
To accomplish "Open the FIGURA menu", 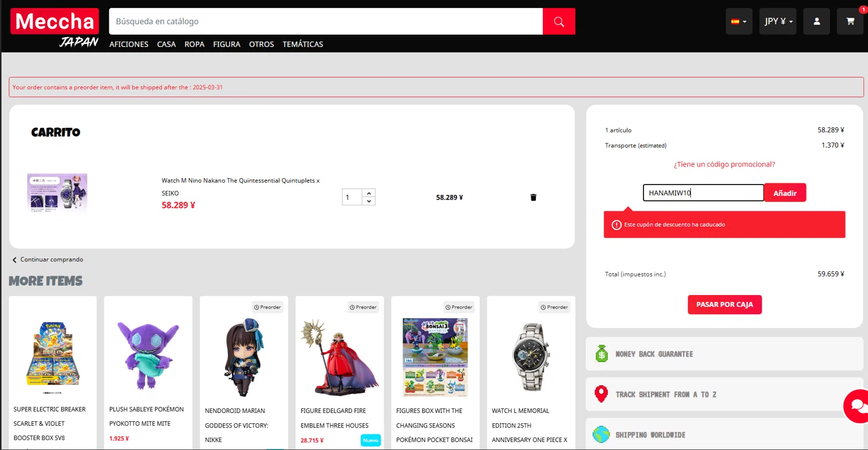I will click(227, 44).
